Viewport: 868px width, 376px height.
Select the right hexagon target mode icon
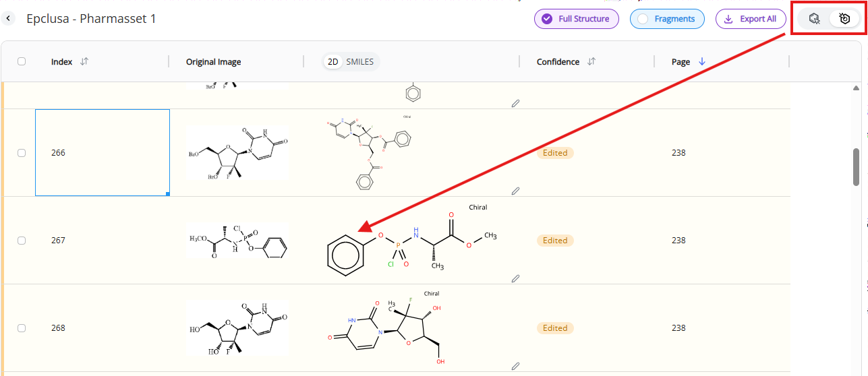(844, 19)
